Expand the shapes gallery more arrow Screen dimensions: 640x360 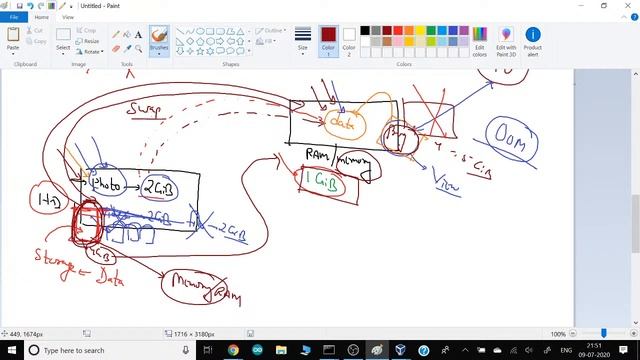pos(249,51)
